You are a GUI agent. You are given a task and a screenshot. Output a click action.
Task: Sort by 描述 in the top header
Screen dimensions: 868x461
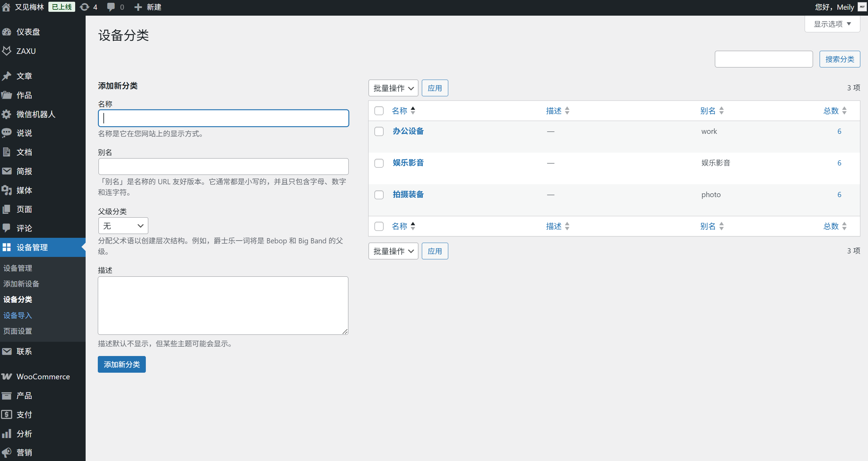pos(558,111)
